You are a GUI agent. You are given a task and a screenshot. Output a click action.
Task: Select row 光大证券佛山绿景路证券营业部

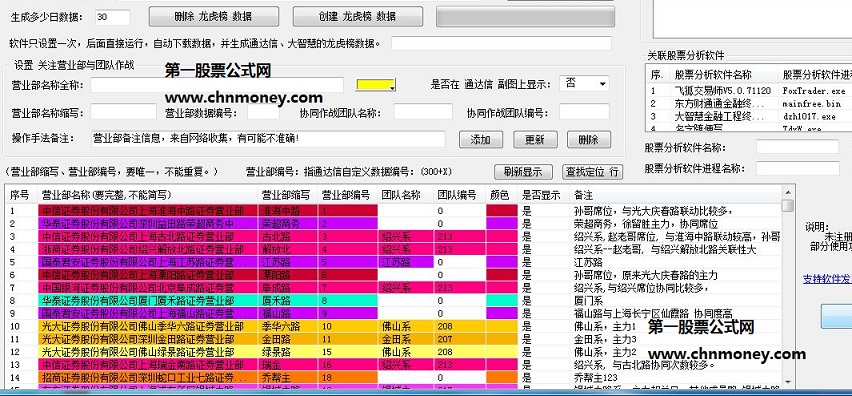click(x=394, y=352)
